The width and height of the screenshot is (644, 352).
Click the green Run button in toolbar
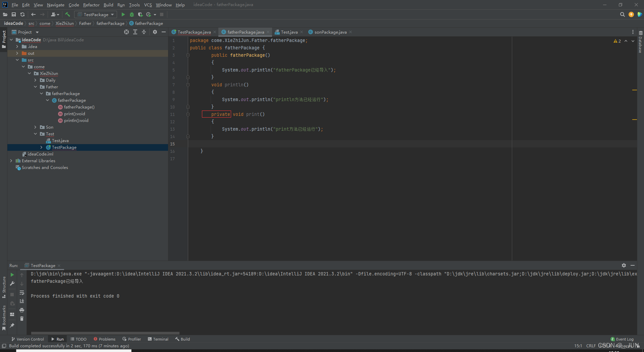[123, 14]
